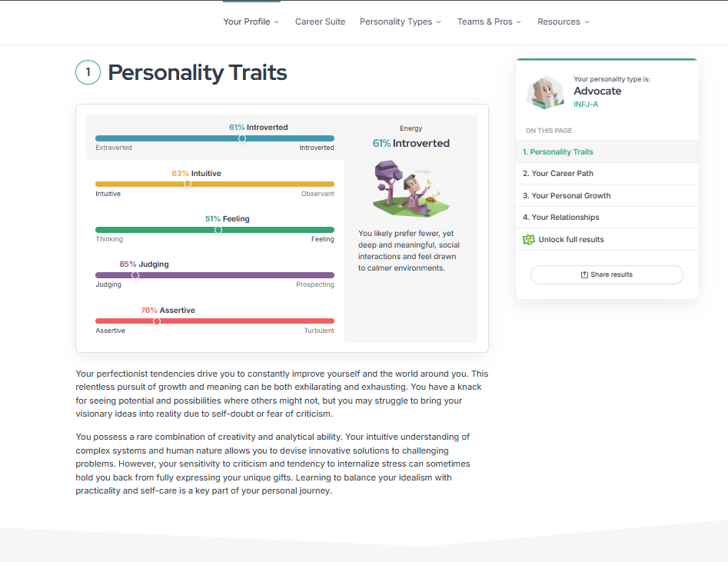The height and width of the screenshot is (562, 728).
Task: Click the Share results button
Action: click(607, 274)
